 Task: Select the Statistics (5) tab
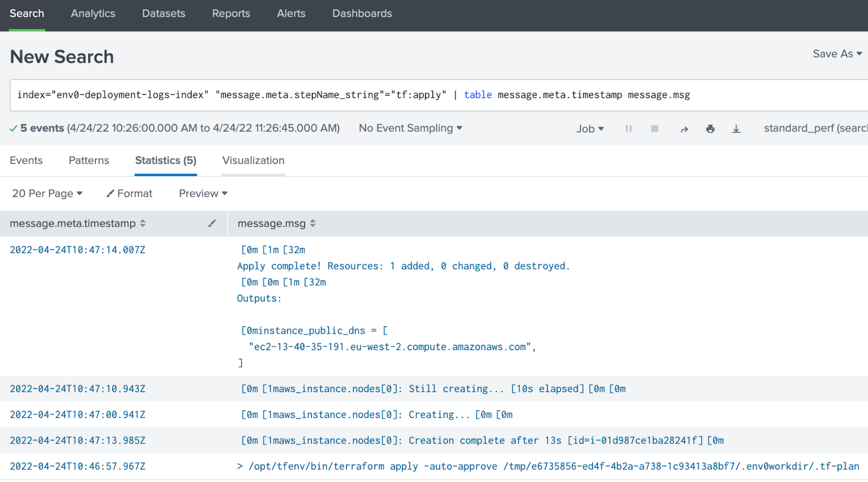165,160
